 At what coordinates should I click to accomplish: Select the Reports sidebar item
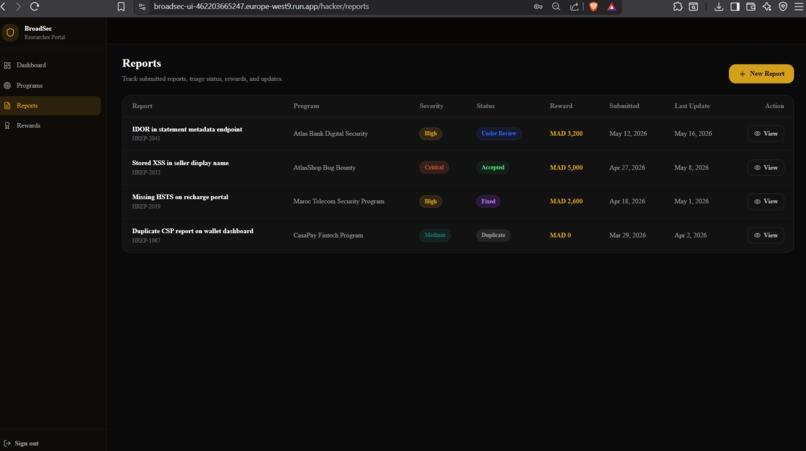[x=50, y=105]
